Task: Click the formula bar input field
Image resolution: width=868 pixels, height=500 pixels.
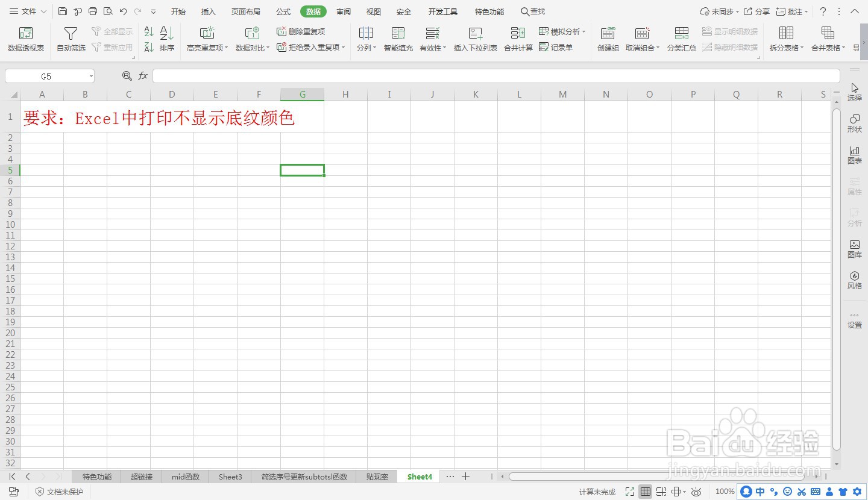Action: 496,76
